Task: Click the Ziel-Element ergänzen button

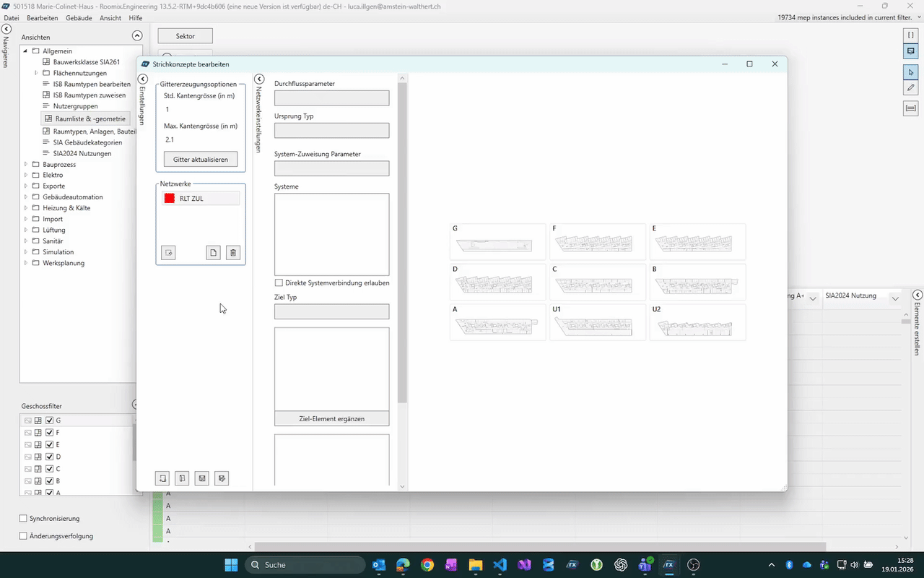Action: pos(331,419)
